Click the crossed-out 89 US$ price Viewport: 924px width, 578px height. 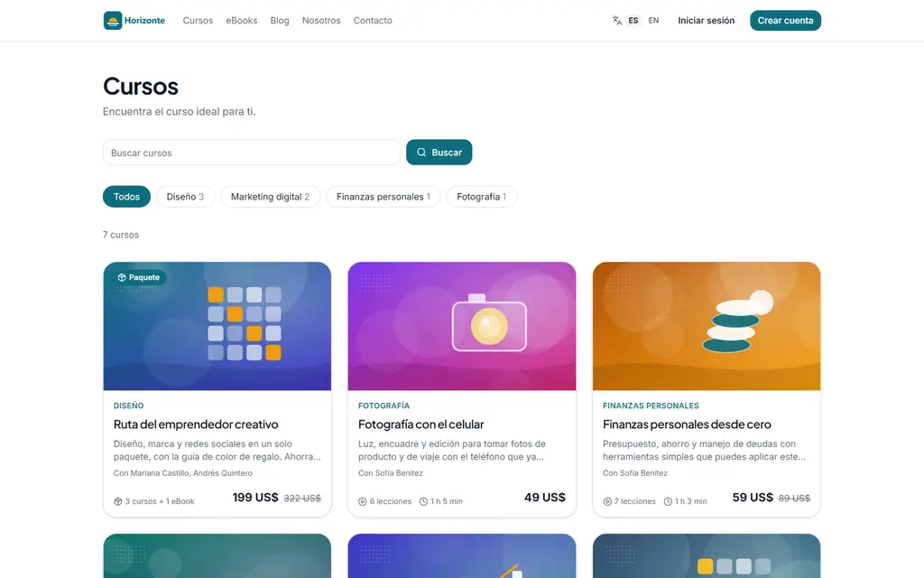[794, 499]
